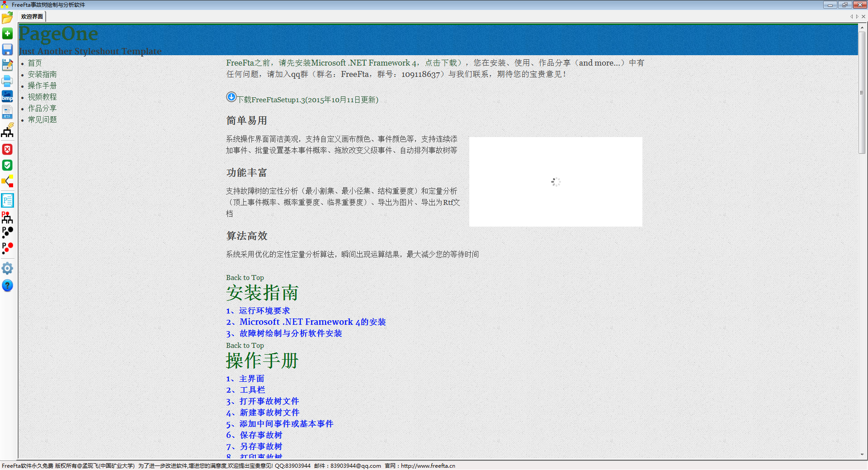868x470 pixels.
Task: Click the 下载FreeFtaSetup1.3 download link
Action: pos(308,100)
